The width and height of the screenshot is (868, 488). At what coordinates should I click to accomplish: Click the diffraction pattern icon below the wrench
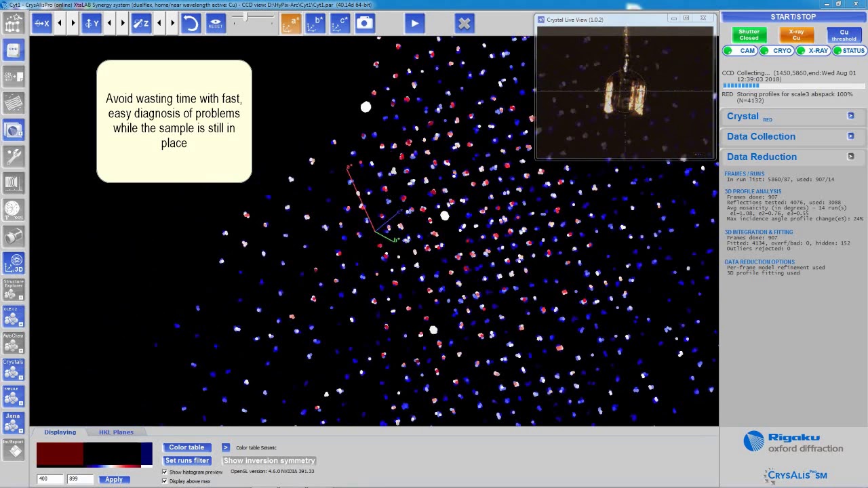pyautogui.click(x=14, y=182)
